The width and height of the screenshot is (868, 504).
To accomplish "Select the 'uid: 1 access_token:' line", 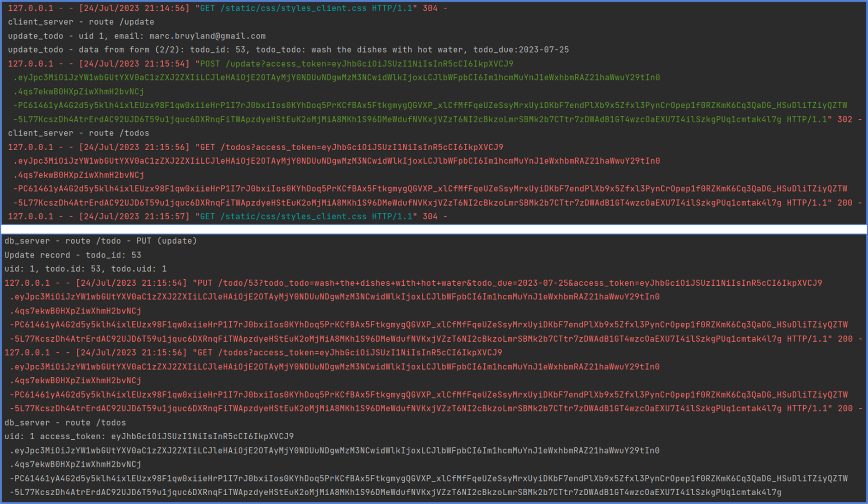I will pos(149,436).
